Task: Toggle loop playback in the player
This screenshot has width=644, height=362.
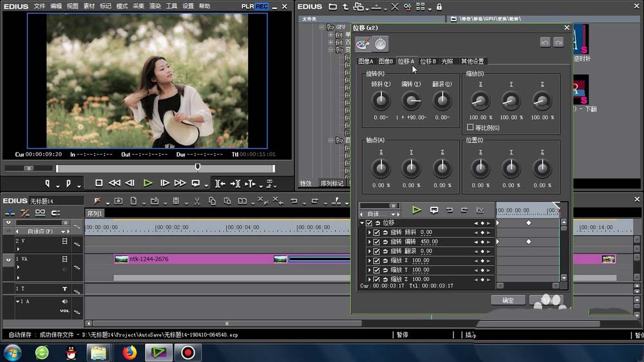Action: [x=196, y=183]
